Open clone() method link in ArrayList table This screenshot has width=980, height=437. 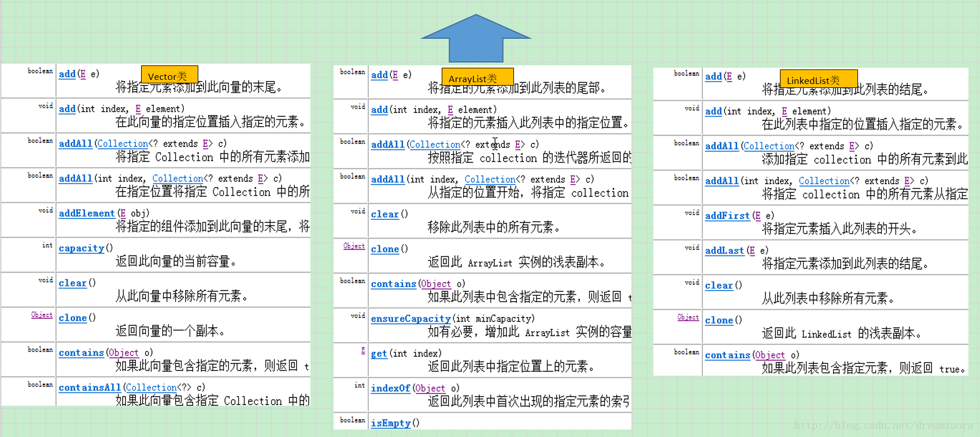(x=385, y=249)
